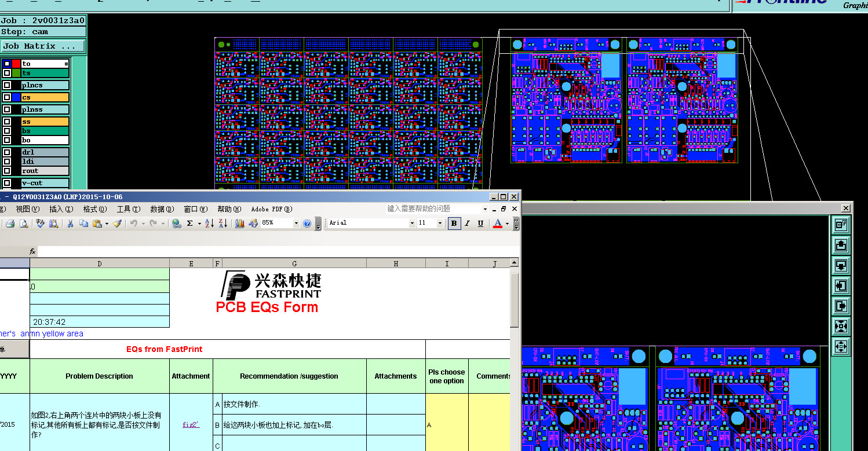
Task: Sort ascending A to Z
Action: (210, 223)
